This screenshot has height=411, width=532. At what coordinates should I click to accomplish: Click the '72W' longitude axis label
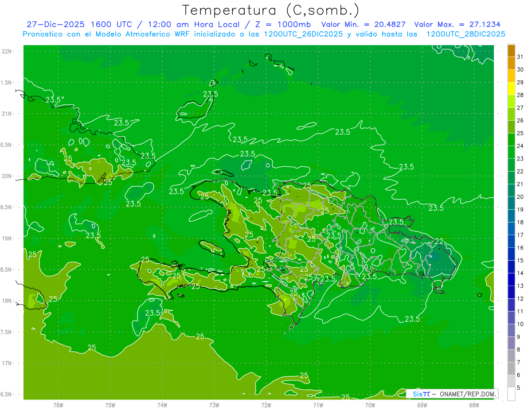pos(266,405)
